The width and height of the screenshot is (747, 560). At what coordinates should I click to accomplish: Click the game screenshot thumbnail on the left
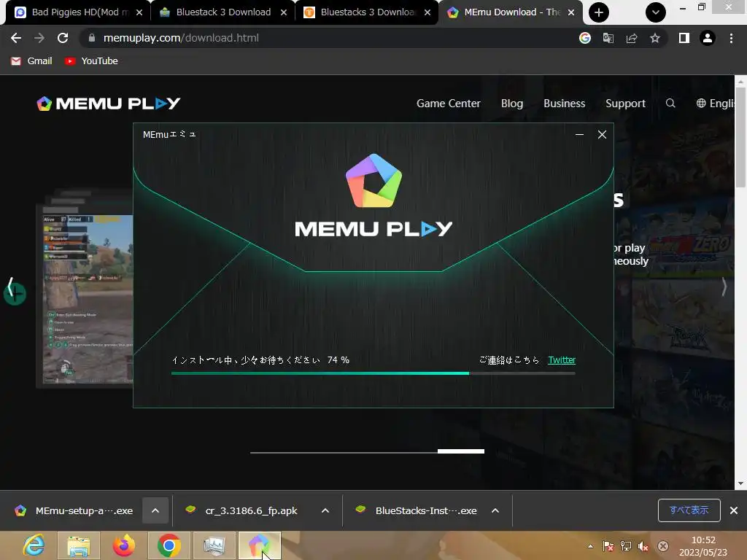pyautogui.click(x=88, y=299)
